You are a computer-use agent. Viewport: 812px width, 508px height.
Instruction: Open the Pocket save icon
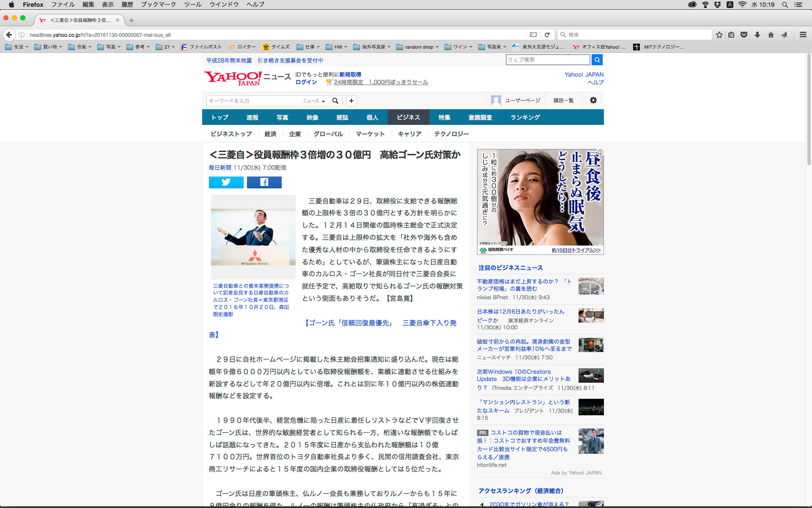[x=744, y=35]
